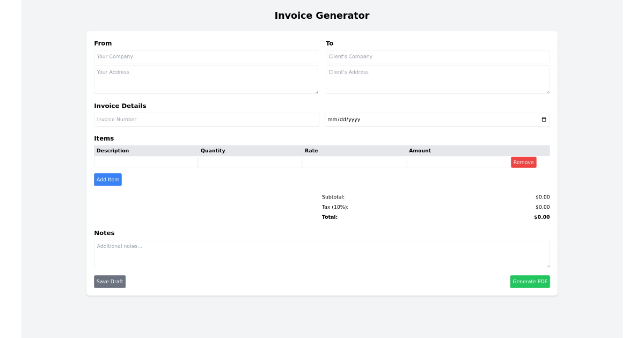
Task: Click Save Draft
Action: tap(109, 281)
